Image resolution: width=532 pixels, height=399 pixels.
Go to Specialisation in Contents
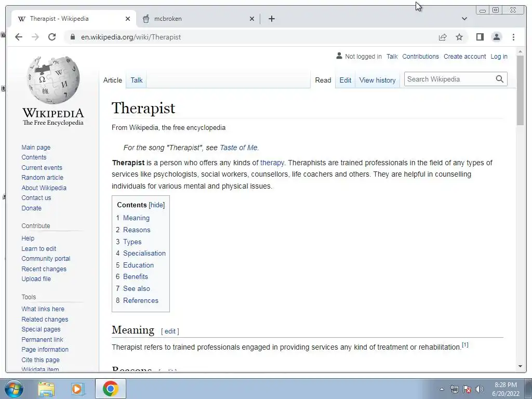pos(144,253)
